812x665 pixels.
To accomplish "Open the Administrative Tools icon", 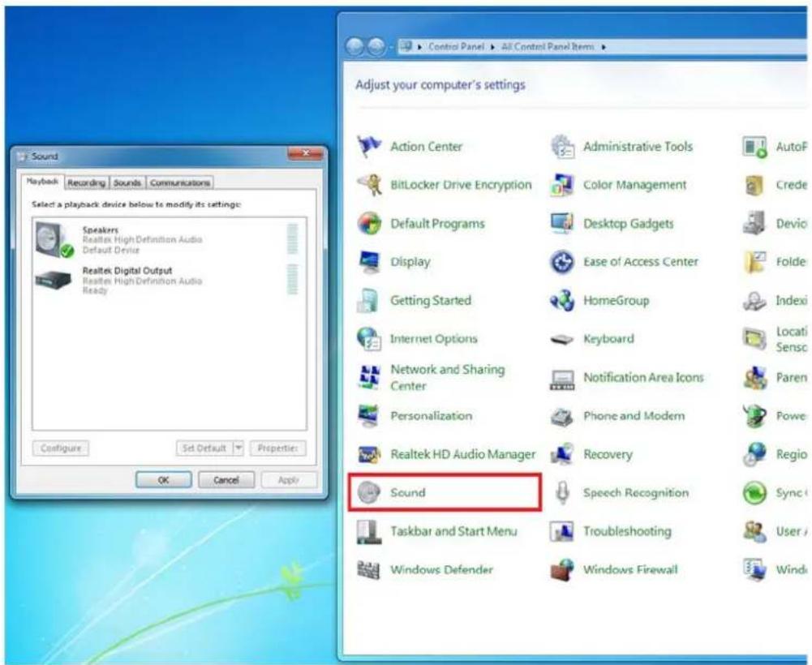I will [x=562, y=147].
